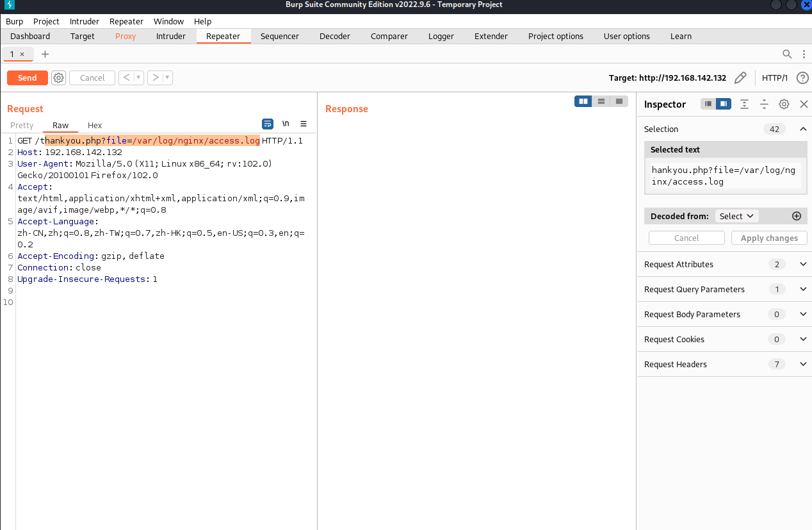This screenshot has width=812, height=530.
Task: Switch to Comparer tab
Action: pos(389,36)
